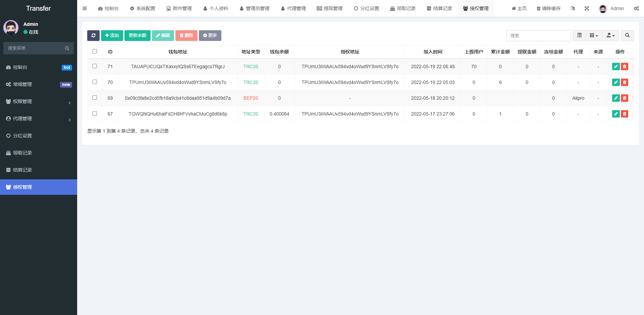Switch to the 提现管理 top tab

tap(329, 8)
